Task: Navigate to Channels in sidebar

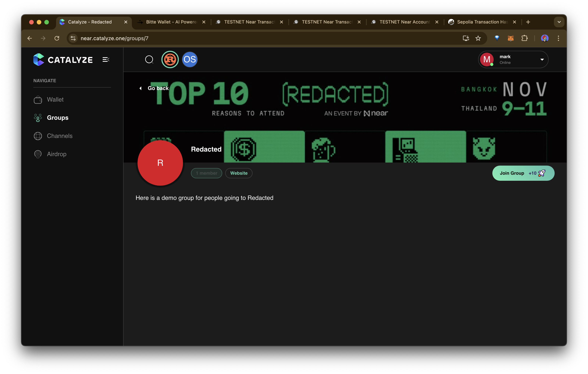Action: [60, 136]
